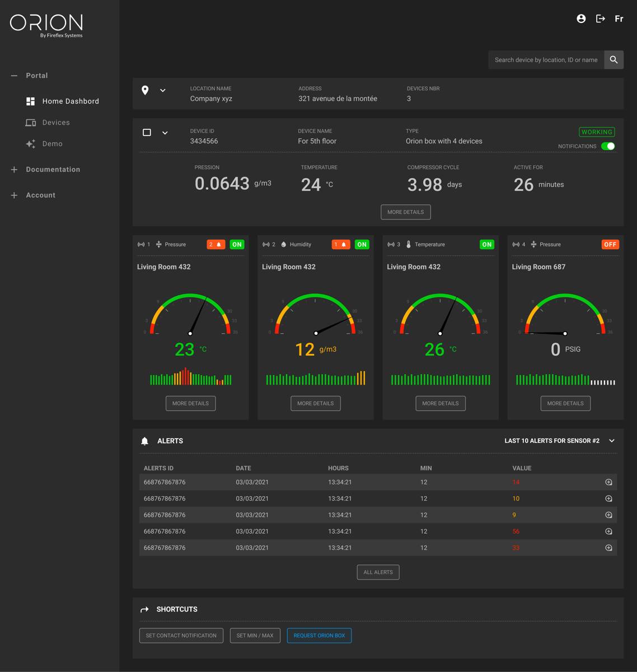Switch language to Fr
The image size is (637, 672).
(619, 18)
